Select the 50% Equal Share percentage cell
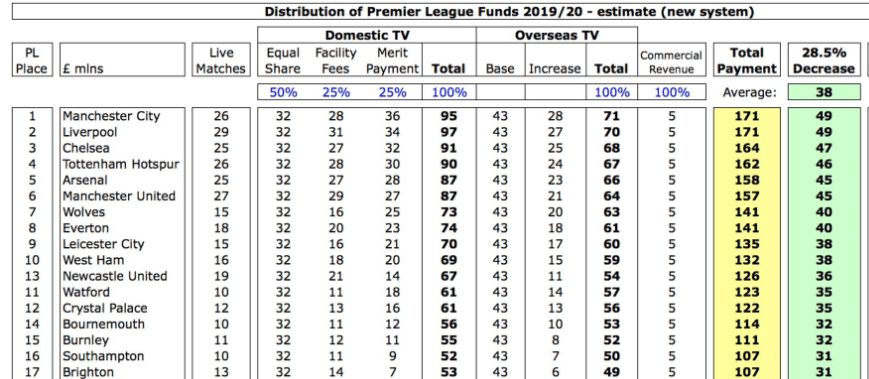The image size is (869, 379). point(283,92)
